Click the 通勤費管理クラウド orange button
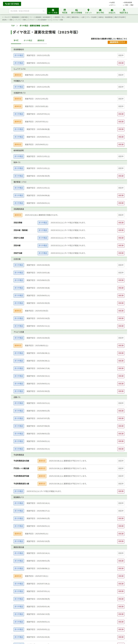 click(x=117, y=42)
